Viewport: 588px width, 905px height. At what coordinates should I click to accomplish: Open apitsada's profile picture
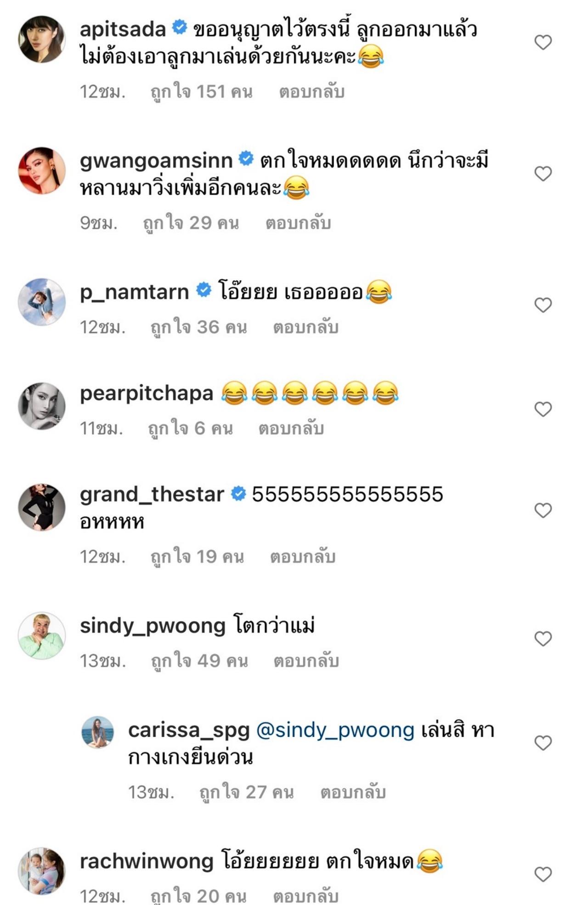point(42,39)
